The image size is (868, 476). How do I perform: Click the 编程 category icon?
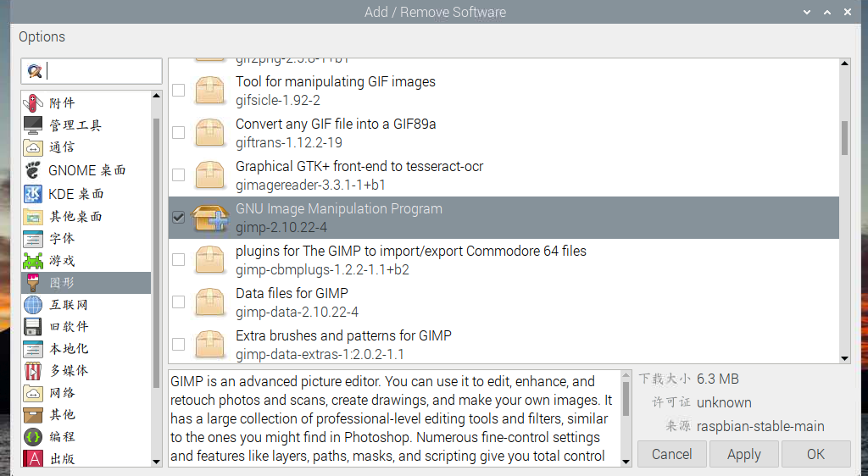[33, 437]
